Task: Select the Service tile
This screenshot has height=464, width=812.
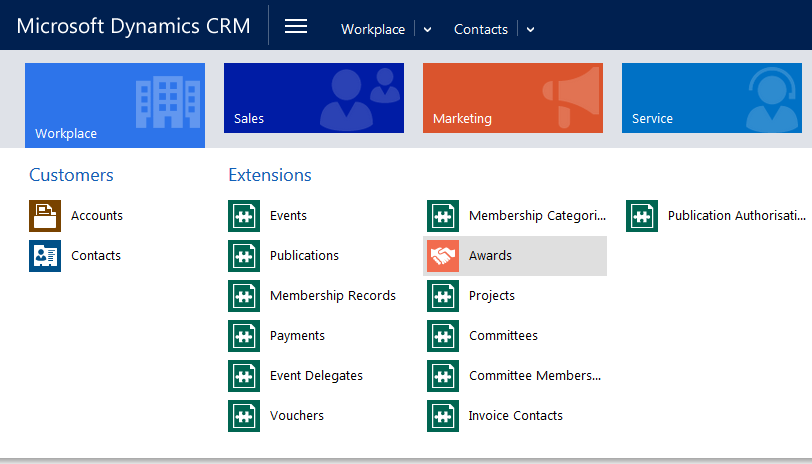Action: click(712, 98)
